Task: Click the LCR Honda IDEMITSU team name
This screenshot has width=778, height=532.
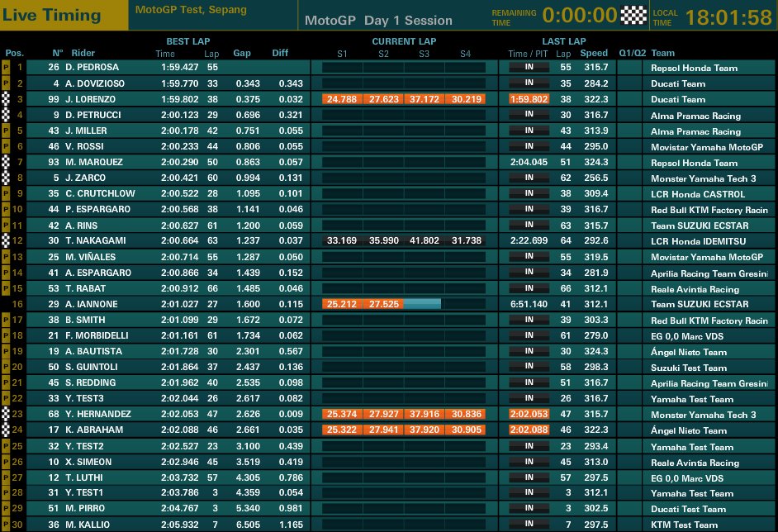Action: coord(698,241)
